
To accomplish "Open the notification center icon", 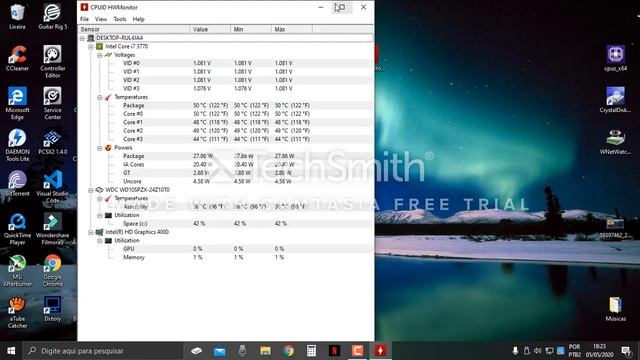I will tap(626, 351).
